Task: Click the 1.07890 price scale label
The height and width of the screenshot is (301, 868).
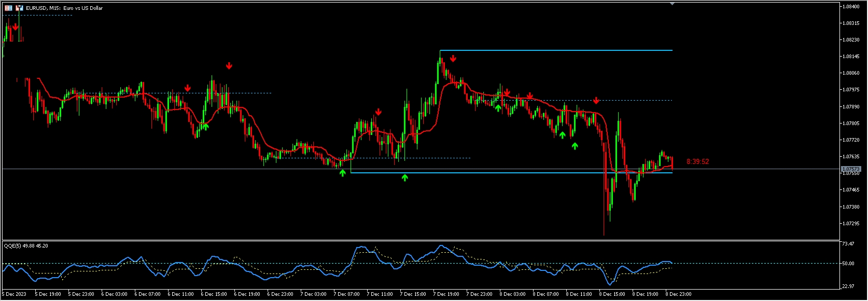Action: 851,106
